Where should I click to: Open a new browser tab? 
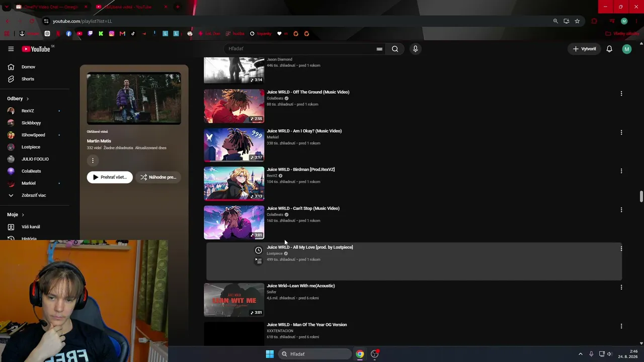click(178, 7)
